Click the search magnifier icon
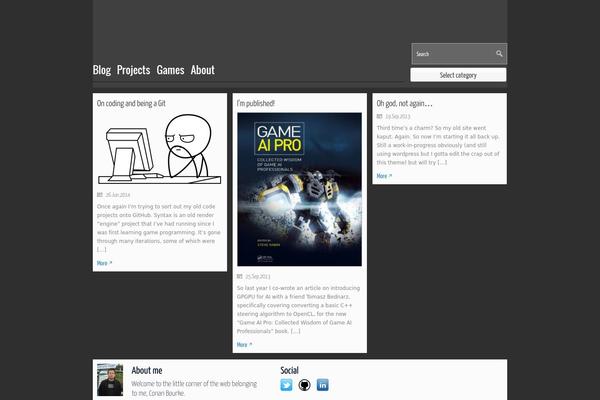 point(499,54)
